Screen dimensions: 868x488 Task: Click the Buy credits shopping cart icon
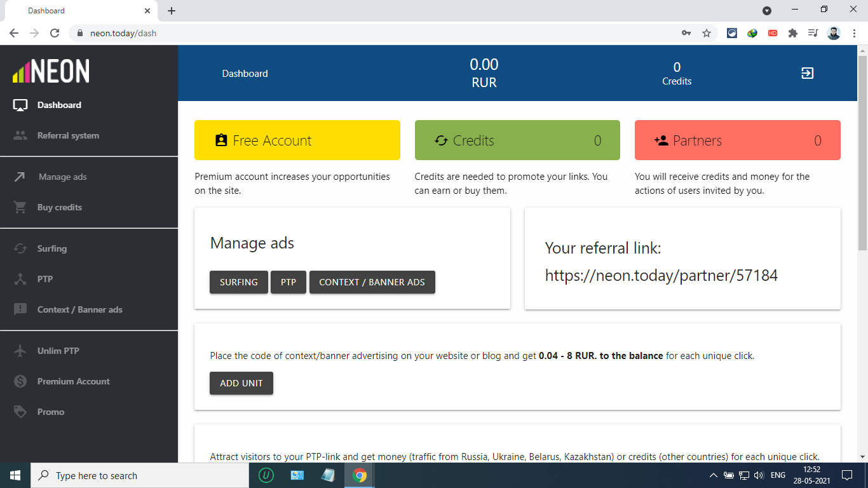pyautogui.click(x=20, y=207)
